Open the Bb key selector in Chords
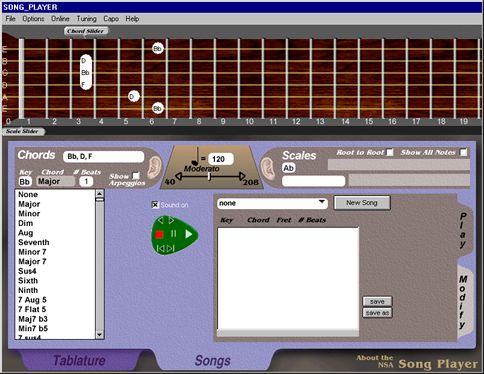This screenshot has width=484, height=374. pos(25,182)
